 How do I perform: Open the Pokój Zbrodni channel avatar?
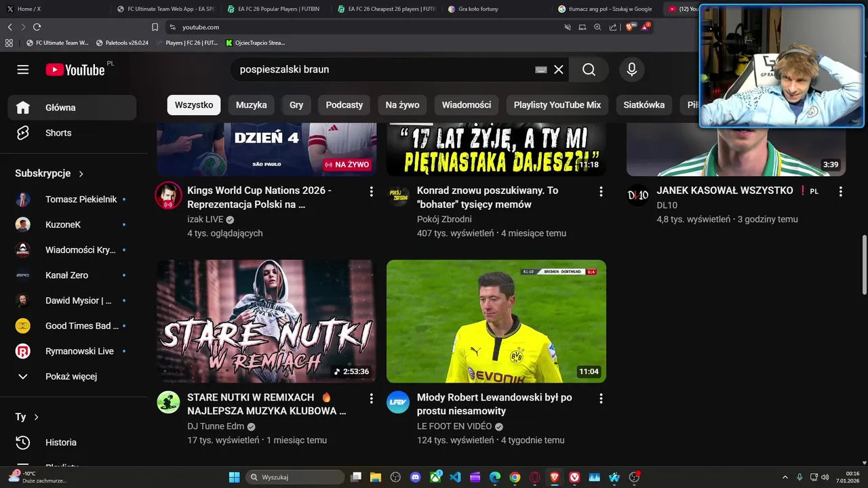click(x=398, y=195)
